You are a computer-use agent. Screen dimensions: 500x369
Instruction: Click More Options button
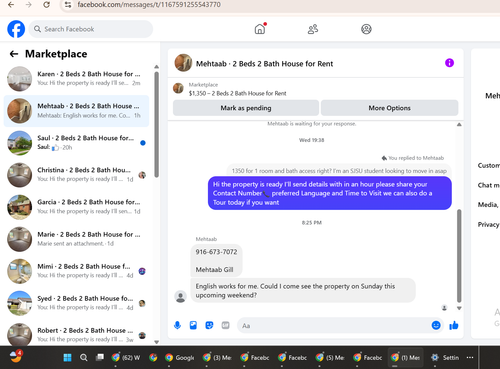(389, 108)
